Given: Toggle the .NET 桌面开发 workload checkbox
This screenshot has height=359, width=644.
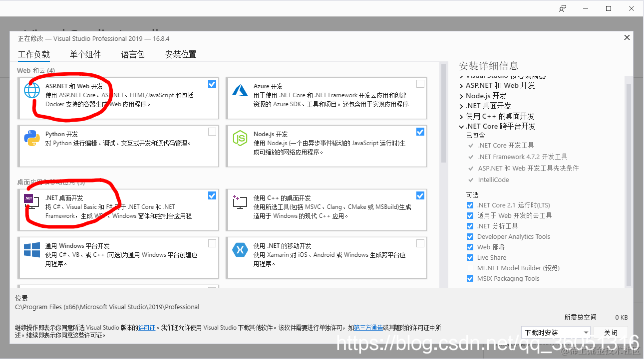Looking at the screenshot, I should [212, 195].
